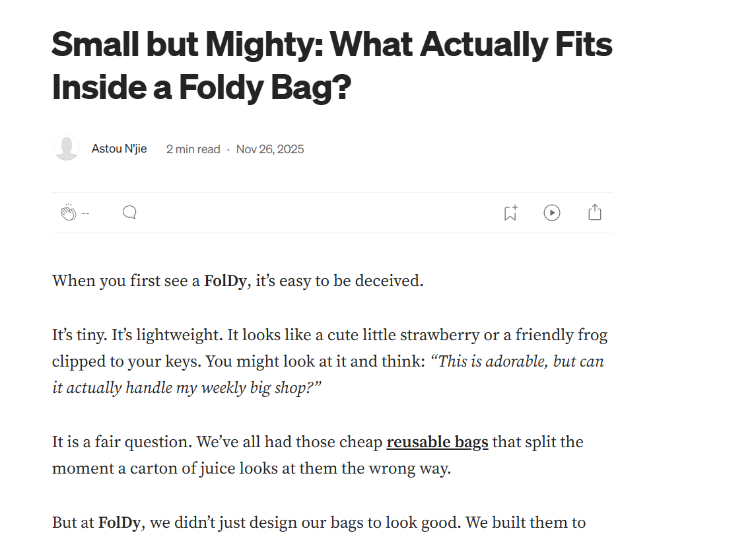The image size is (756, 537).
Task: Click the "2 min read" label
Action: 193,149
